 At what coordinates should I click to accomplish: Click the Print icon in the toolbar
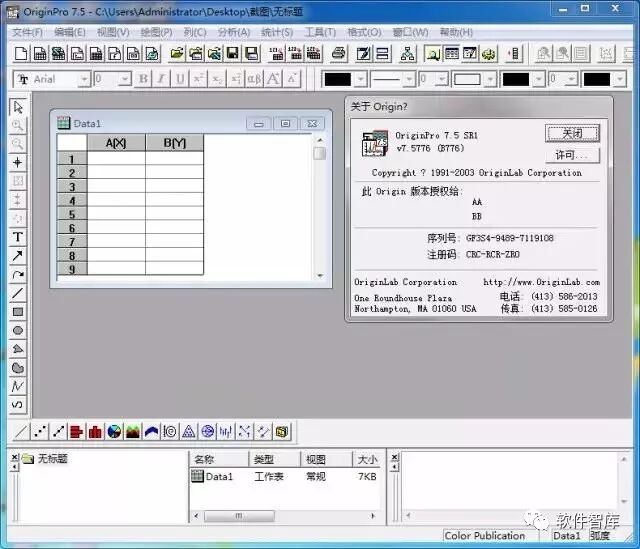tap(339, 53)
